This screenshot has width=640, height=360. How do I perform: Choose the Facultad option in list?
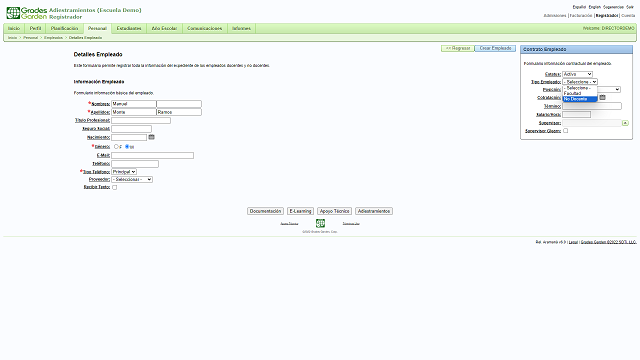tap(580, 93)
